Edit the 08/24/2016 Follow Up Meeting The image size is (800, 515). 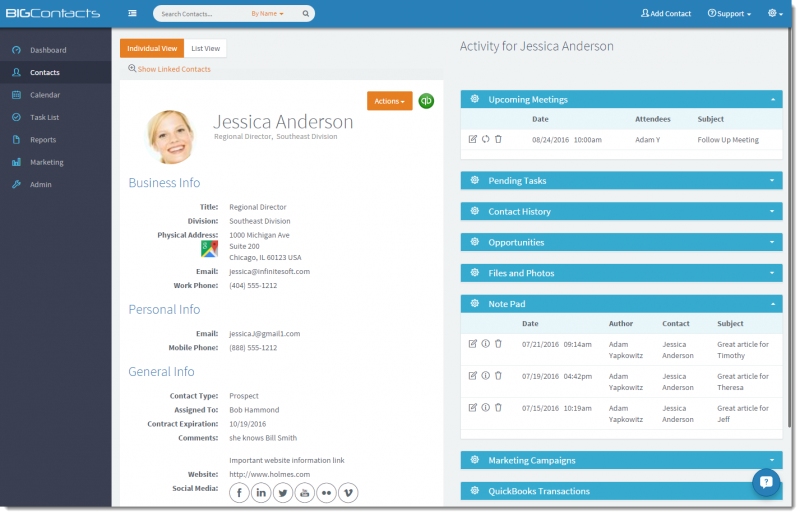pos(472,139)
